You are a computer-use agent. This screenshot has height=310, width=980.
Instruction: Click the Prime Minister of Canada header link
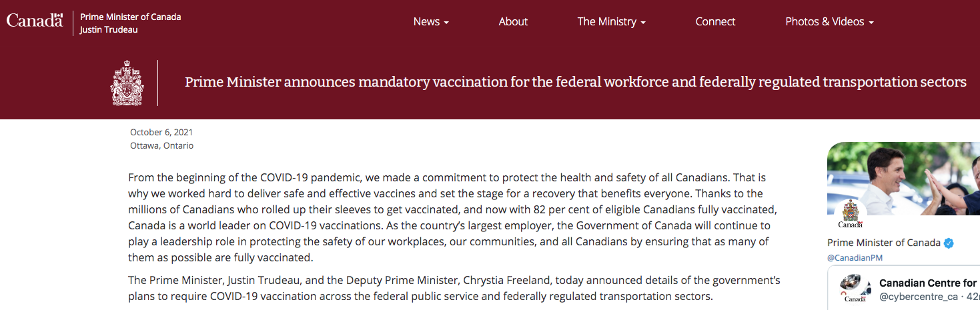click(x=130, y=17)
